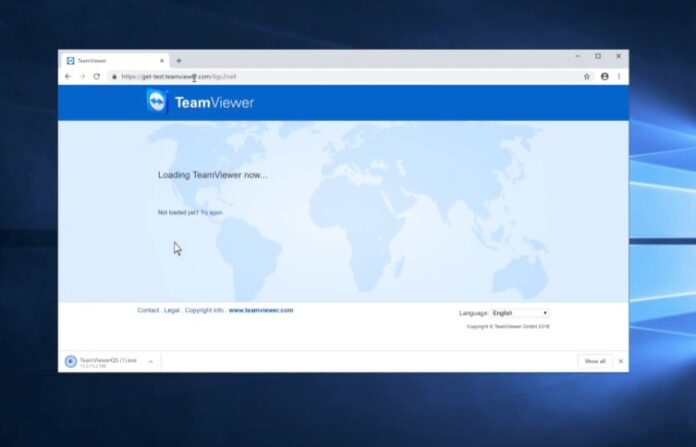Open the Chrome three-dot menu

point(619,76)
